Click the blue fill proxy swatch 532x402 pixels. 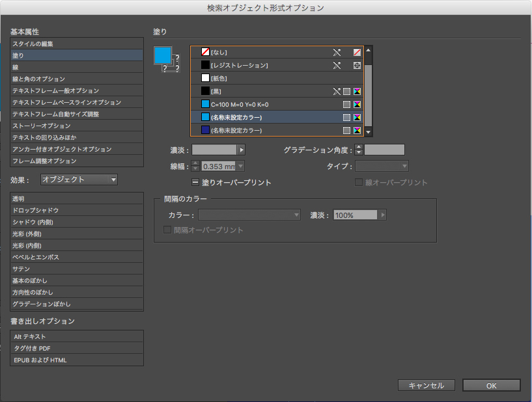162,56
